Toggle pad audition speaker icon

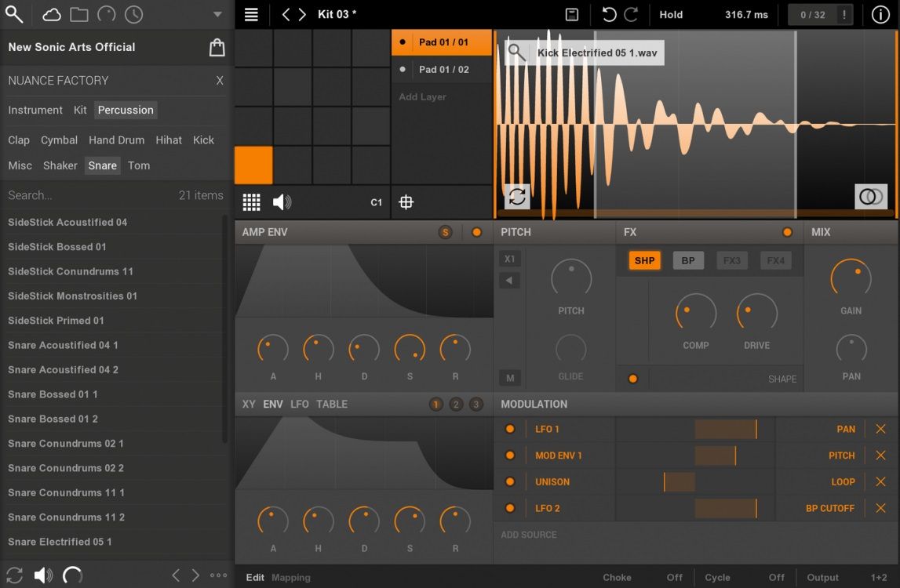[282, 202]
